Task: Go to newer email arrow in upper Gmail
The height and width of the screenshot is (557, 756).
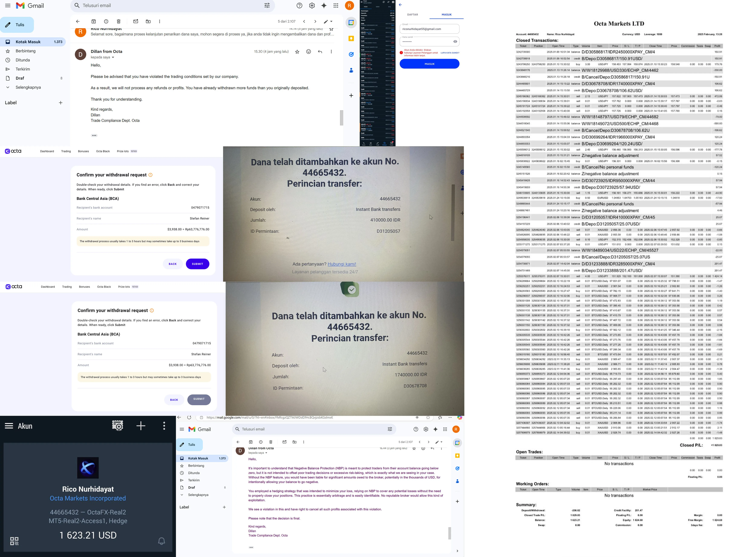Action: coord(304,21)
